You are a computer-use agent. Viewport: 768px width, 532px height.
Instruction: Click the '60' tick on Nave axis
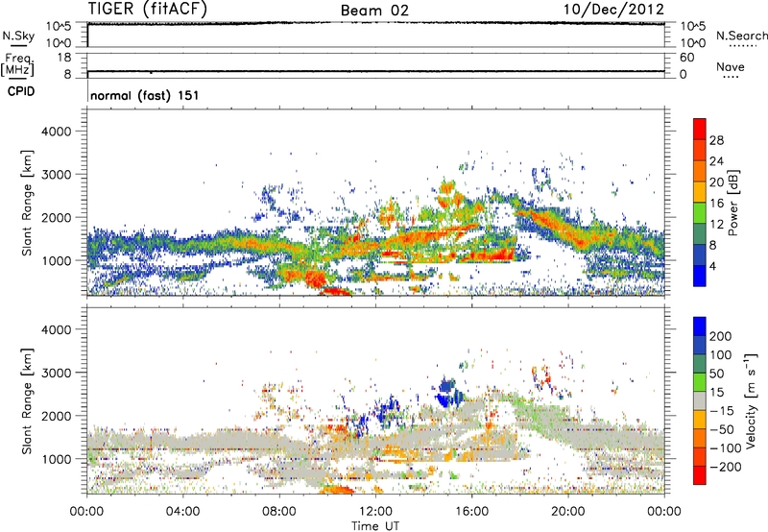[x=686, y=58]
